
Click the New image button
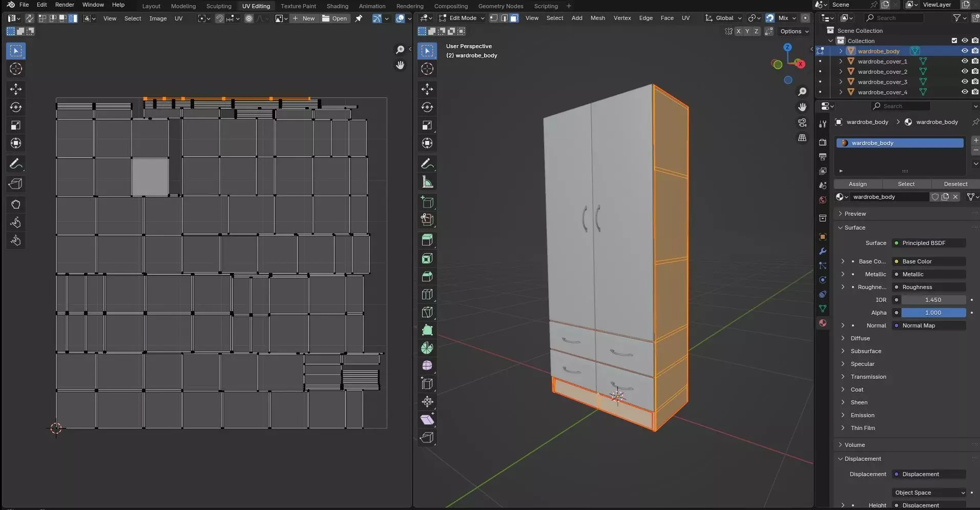tap(304, 18)
